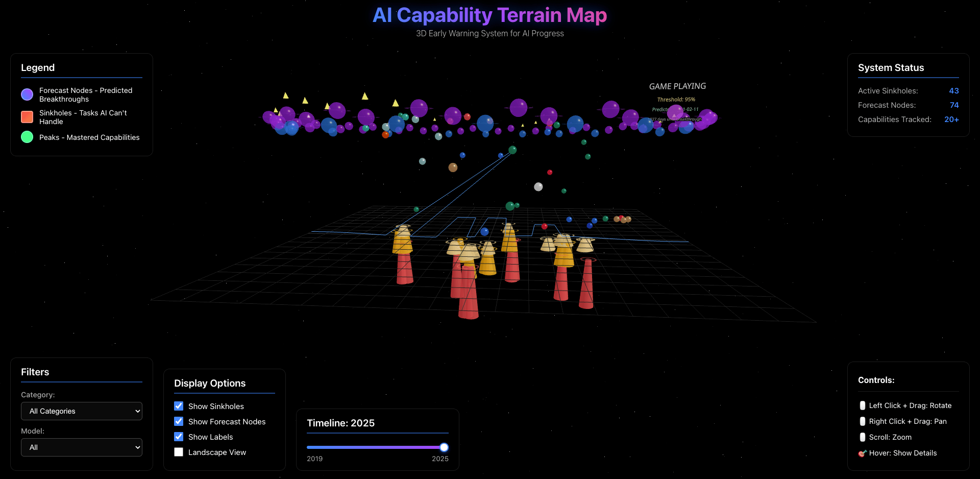The width and height of the screenshot is (980, 479).
Task: Click the Active Sinkholes count 43
Action: (x=953, y=91)
